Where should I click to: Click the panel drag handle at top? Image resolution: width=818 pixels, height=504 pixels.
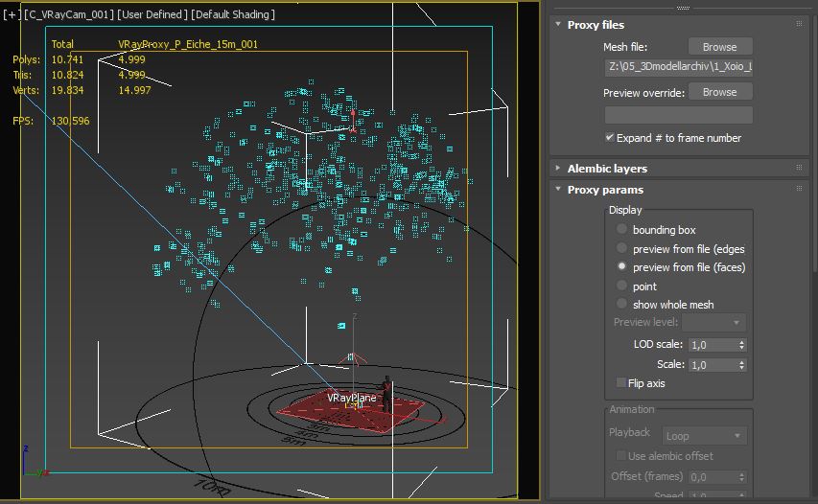683,8
